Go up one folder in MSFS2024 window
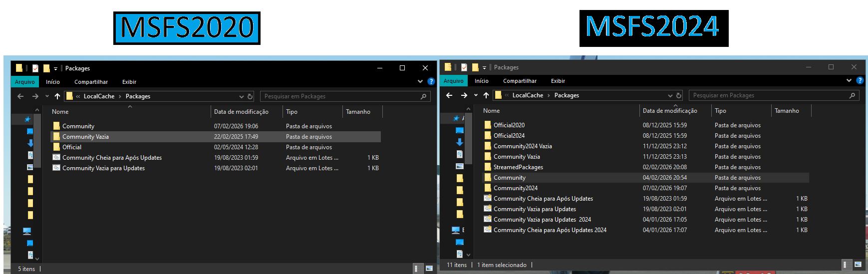868x274 pixels. (x=486, y=95)
